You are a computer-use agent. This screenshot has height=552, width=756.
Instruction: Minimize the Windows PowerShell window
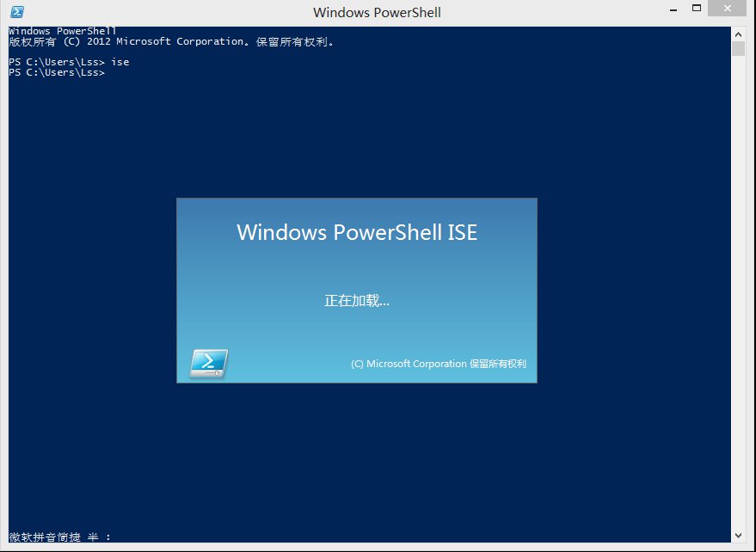point(673,9)
